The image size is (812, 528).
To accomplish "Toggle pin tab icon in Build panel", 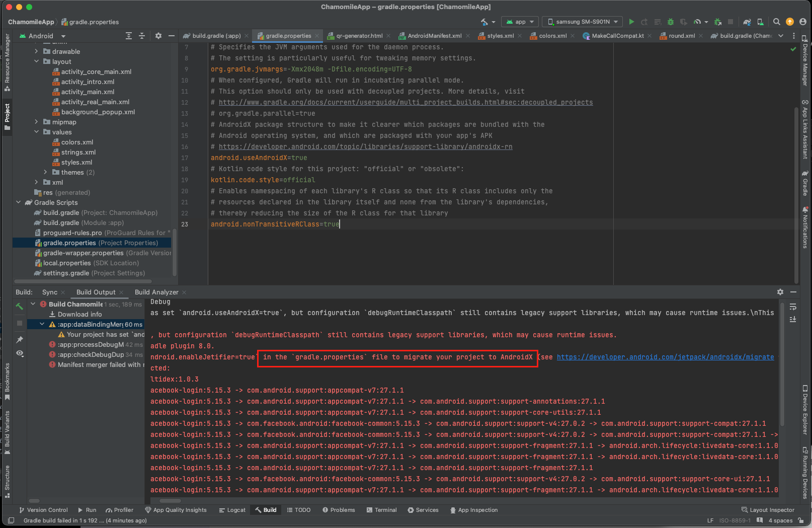I will click(x=20, y=340).
